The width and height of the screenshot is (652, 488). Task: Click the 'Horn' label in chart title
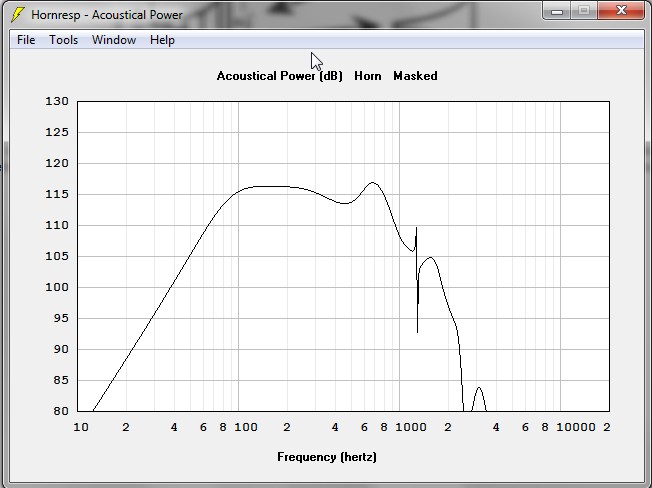[368, 76]
